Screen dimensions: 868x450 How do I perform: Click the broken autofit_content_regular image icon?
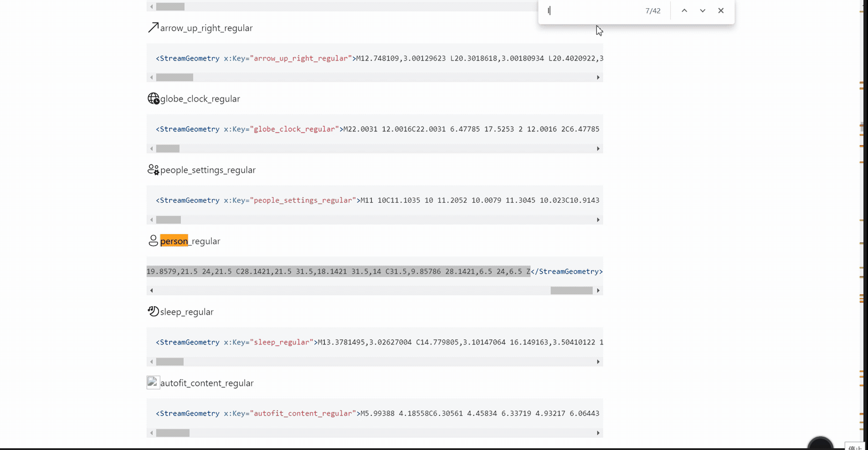tap(153, 382)
